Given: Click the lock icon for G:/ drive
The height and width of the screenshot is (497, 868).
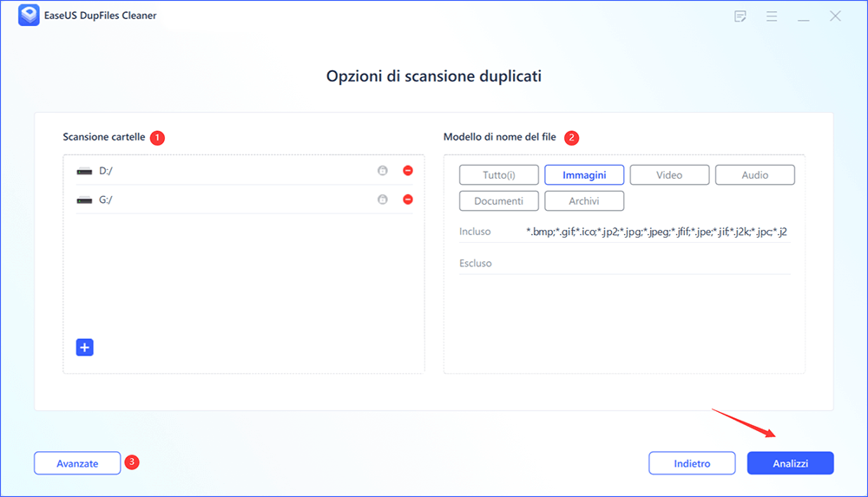Looking at the screenshot, I should point(382,199).
